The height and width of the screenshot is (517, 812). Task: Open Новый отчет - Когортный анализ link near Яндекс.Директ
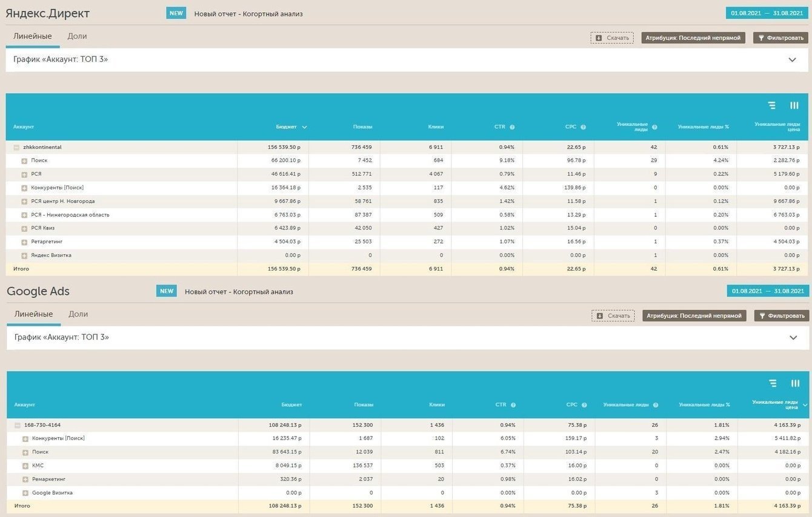(248, 14)
